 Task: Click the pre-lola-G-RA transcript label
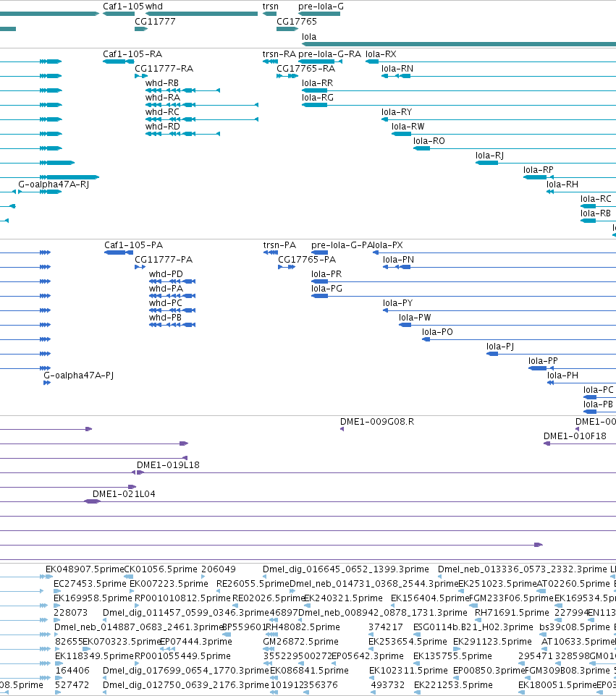329,54
